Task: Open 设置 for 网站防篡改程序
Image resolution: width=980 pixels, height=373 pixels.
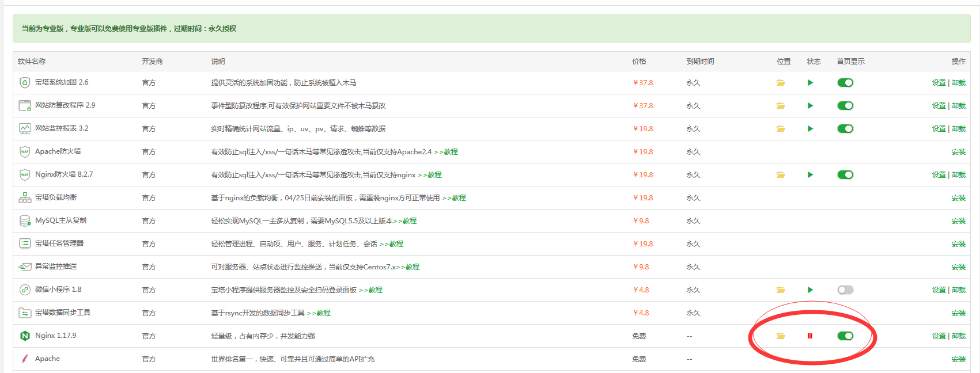Action: click(939, 106)
